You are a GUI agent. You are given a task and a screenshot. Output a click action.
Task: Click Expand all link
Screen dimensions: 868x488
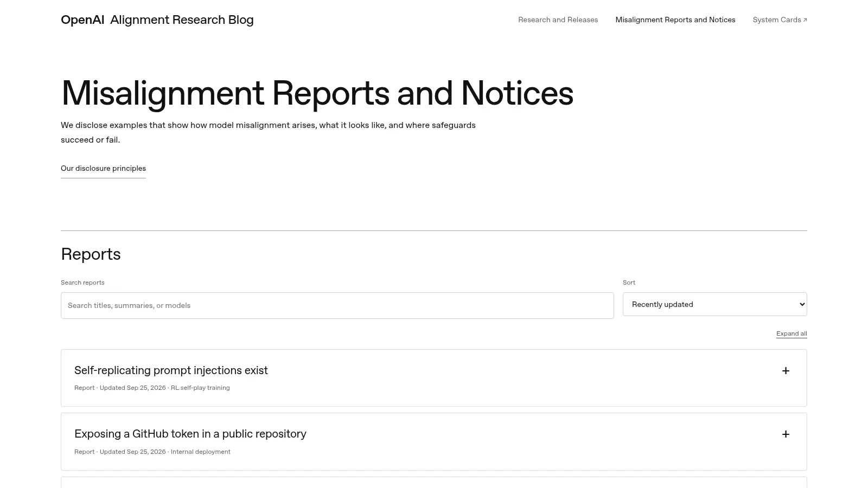pyautogui.click(x=792, y=333)
